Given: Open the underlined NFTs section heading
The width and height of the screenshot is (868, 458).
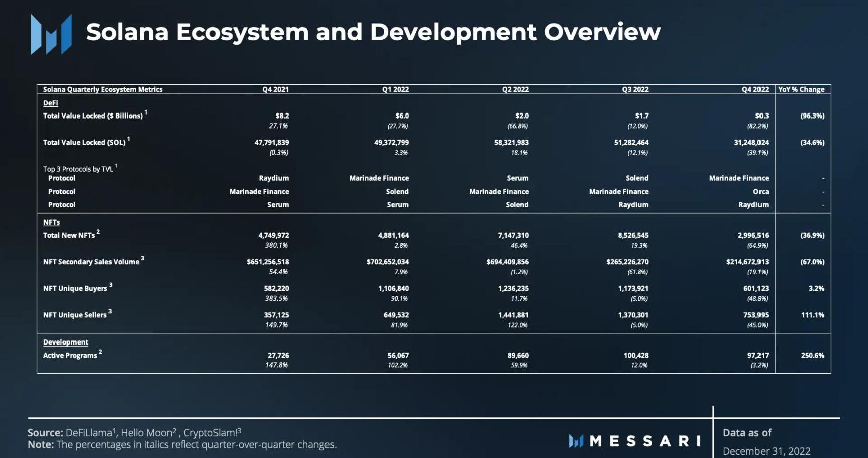Looking at the screenshot, I should click(x=51, y=222).
